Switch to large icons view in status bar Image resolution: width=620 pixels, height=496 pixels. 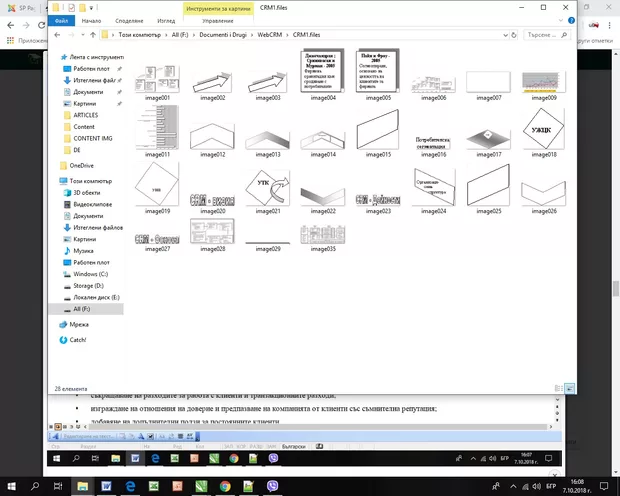click(569, 387)
